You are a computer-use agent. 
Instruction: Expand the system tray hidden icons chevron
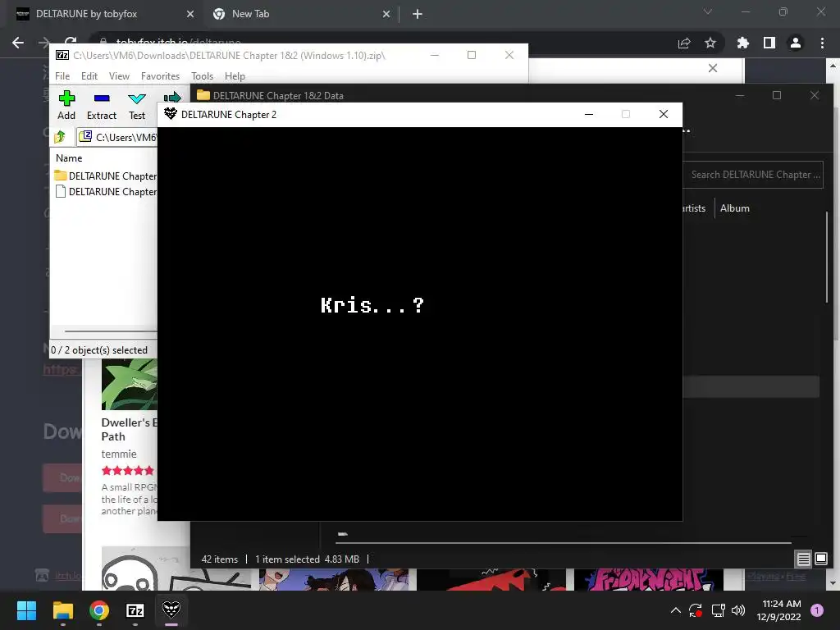676,610
